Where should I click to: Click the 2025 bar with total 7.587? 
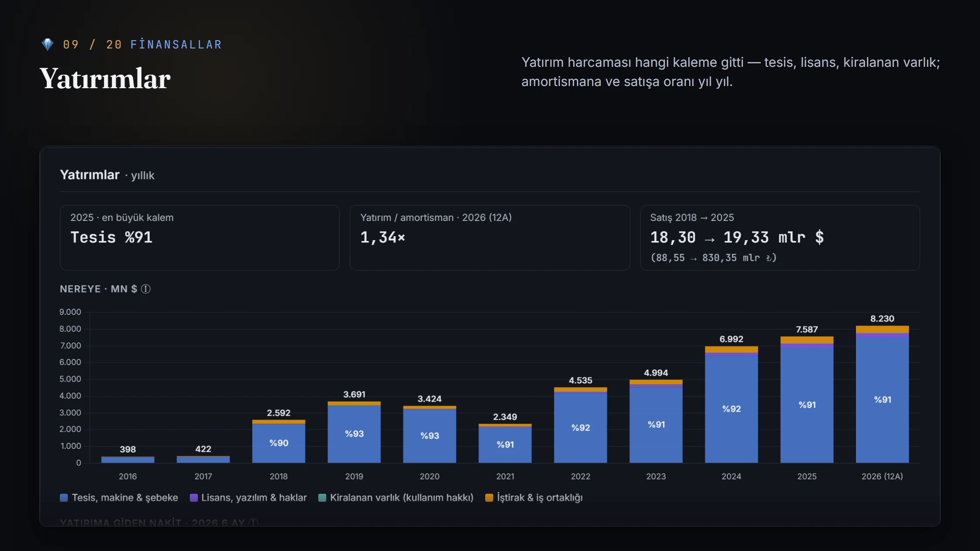pos(807,399)
